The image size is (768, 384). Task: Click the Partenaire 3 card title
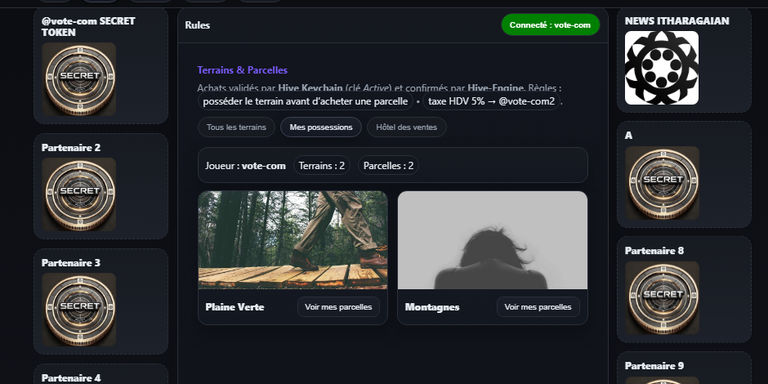[71, 263]
